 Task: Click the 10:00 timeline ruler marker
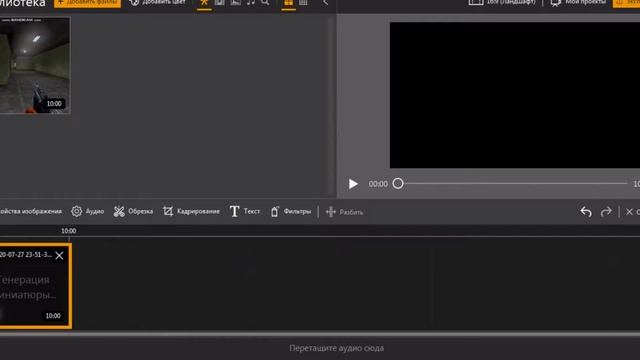click(69, 231)
